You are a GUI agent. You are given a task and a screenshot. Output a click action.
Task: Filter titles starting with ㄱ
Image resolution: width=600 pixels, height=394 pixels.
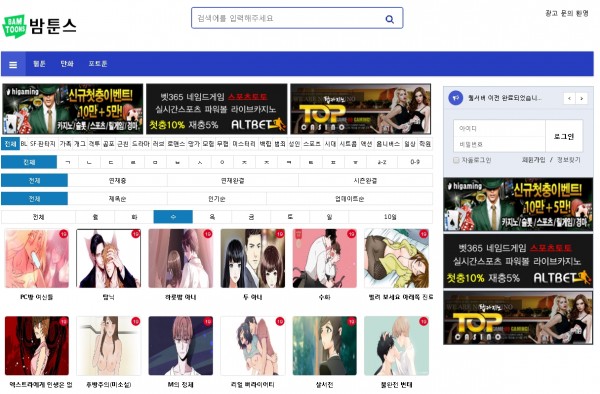click(x=68, y=162)
